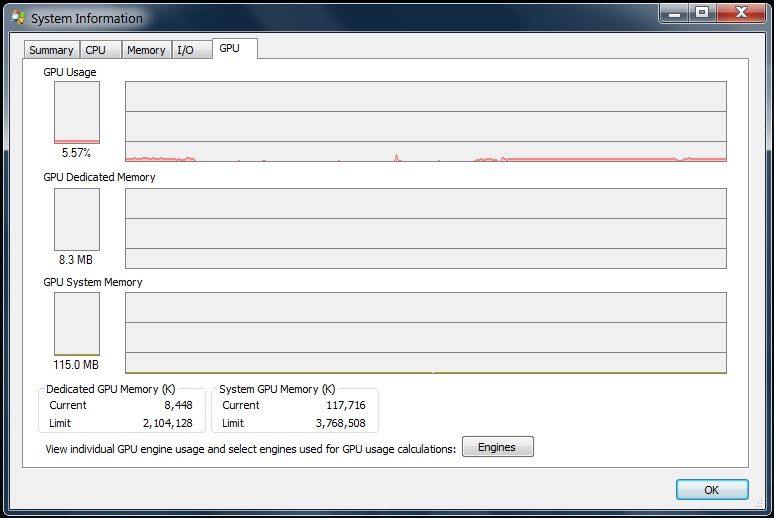Click the System GPU Memory (K) group label
Image resolution: width=774 pixels, height=518 pixels.
click(x=277, y=389)
